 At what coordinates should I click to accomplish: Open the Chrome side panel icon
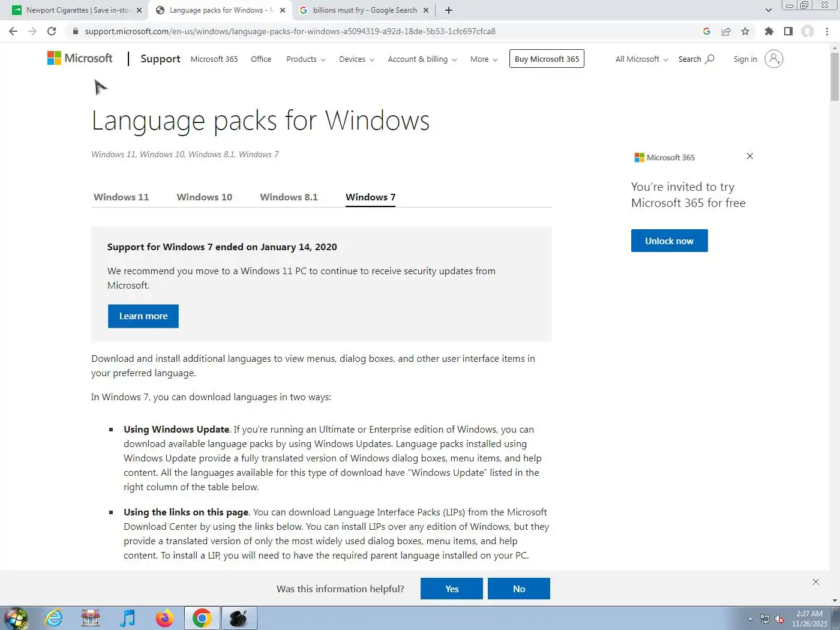click(788, 31)
